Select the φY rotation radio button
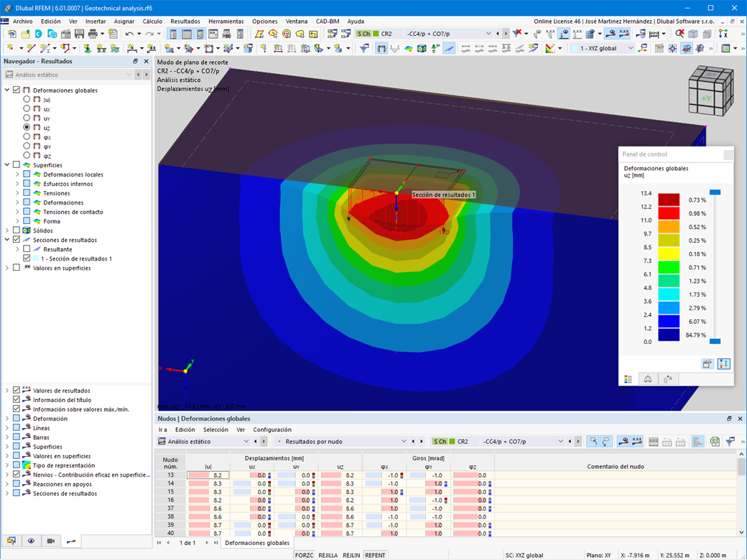This screenshot has width=747, height=560. (27, 146)
